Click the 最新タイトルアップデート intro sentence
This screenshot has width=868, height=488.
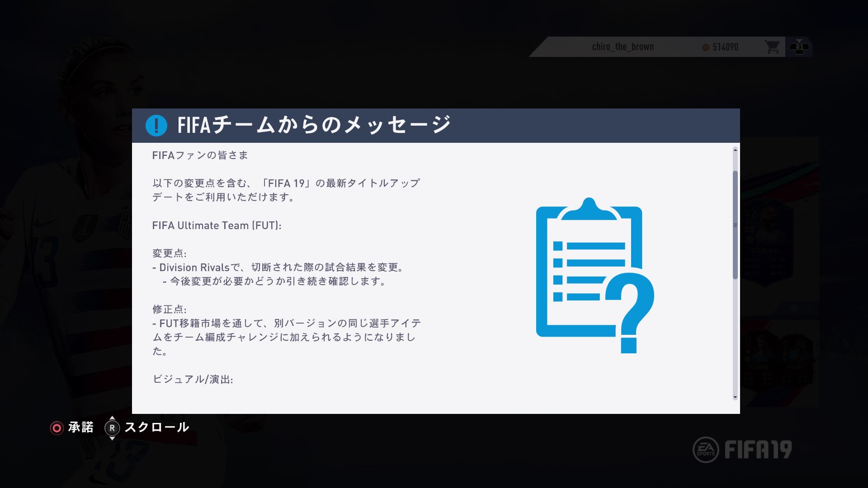[286, 190]
